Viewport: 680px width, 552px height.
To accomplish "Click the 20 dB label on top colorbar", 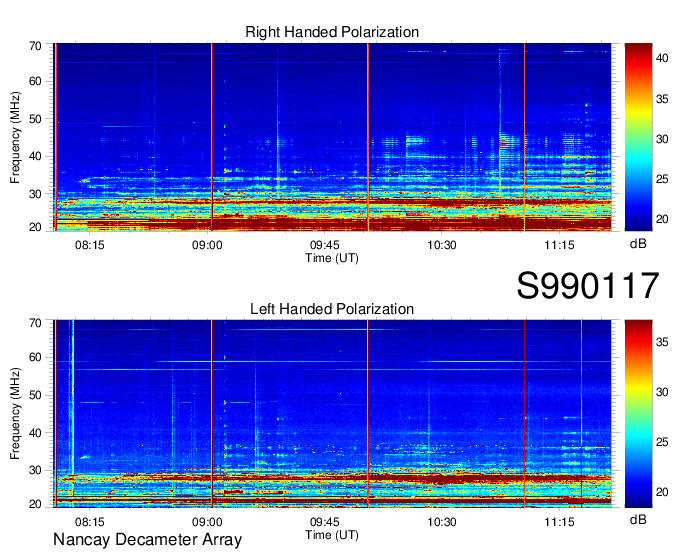I will pyautogui.click(x=662, y=219).
